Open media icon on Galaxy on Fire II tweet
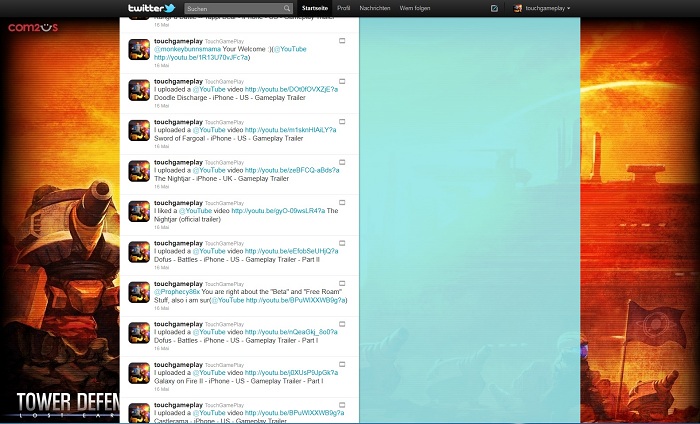The image size is (700, 424). [x=342, y=364]
